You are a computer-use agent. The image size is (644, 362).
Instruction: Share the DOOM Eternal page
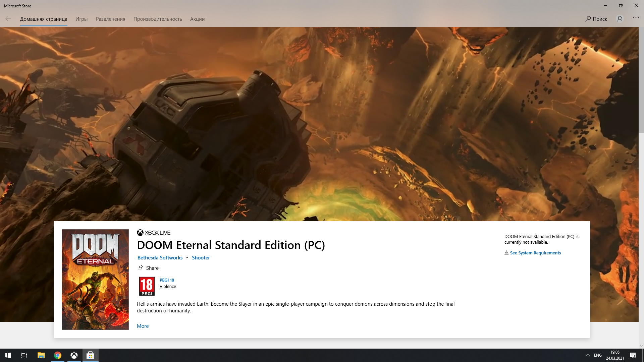click(148, 268)
